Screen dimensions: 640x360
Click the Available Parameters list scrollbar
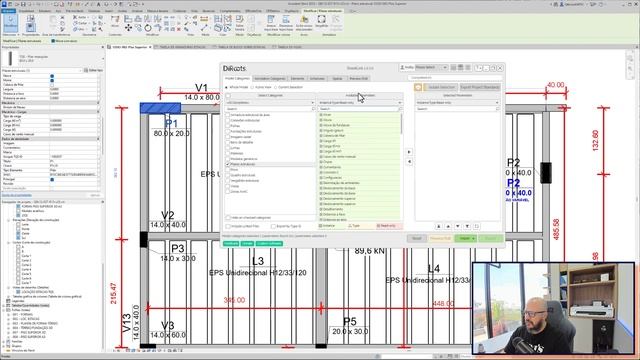click(401, 123)
